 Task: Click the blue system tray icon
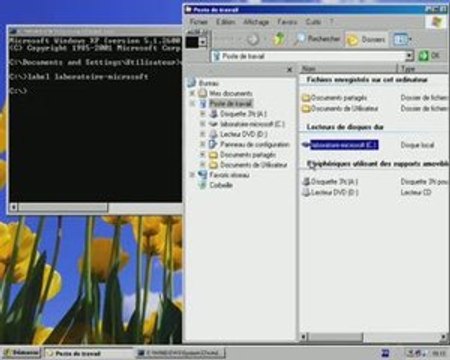(x=386, y=353)
